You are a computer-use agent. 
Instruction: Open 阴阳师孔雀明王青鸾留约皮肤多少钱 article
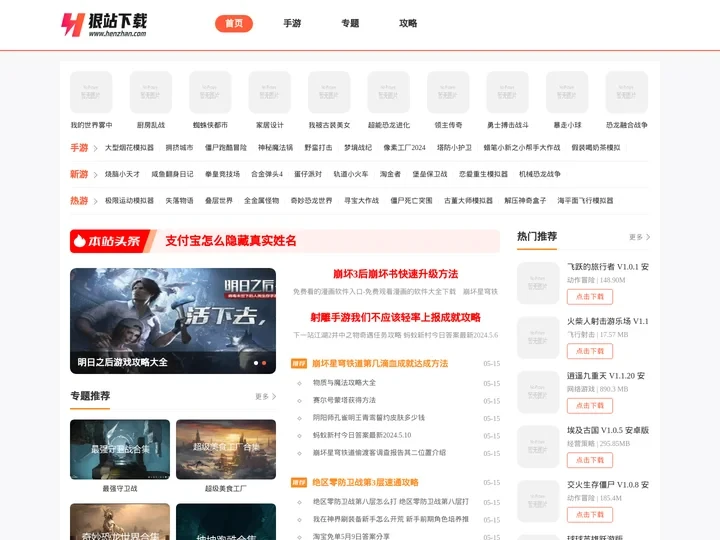pyautogui.click(x=369, y=417)
